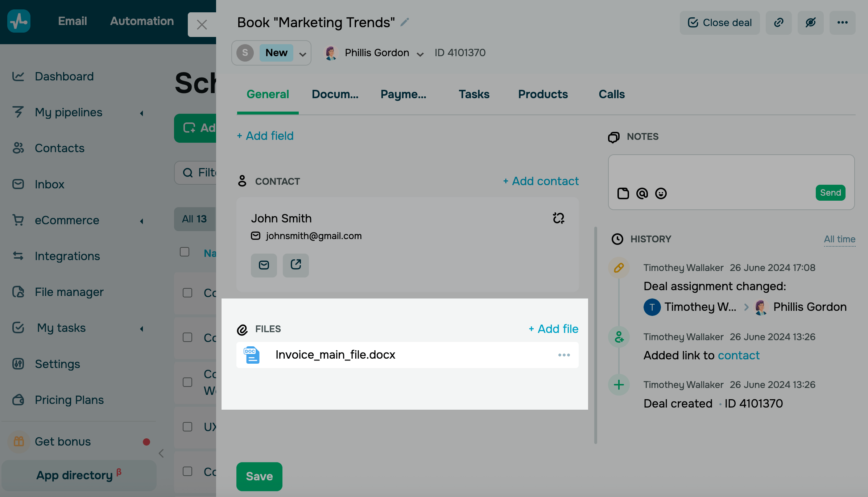Insert emoji in the notes field
868x497 pixels.
click(661, 193)
